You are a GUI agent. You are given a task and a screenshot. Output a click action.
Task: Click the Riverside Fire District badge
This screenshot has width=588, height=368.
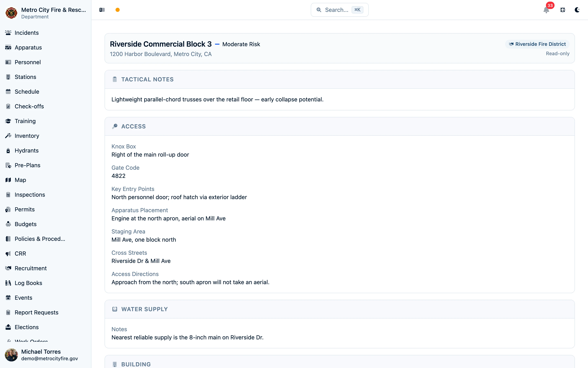[x=537, y=44]
